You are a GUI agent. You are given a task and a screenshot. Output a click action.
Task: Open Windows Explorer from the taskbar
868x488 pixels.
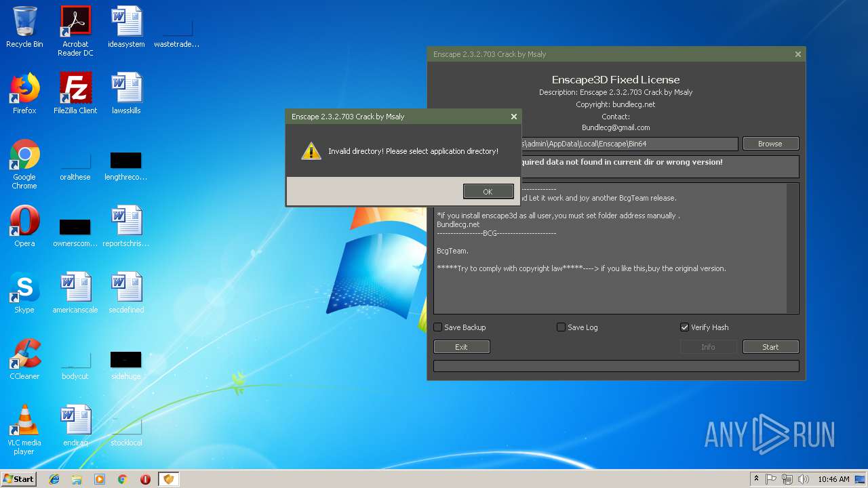point(77,479)
